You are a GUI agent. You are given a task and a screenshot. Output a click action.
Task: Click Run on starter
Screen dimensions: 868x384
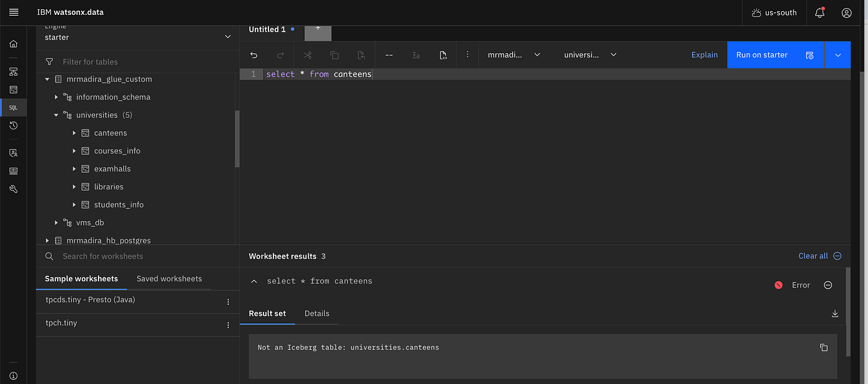pyautogui.click(x=762, y=55)
